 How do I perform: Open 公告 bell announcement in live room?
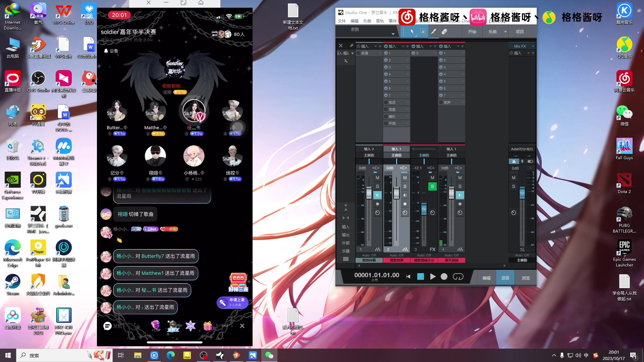111,51
